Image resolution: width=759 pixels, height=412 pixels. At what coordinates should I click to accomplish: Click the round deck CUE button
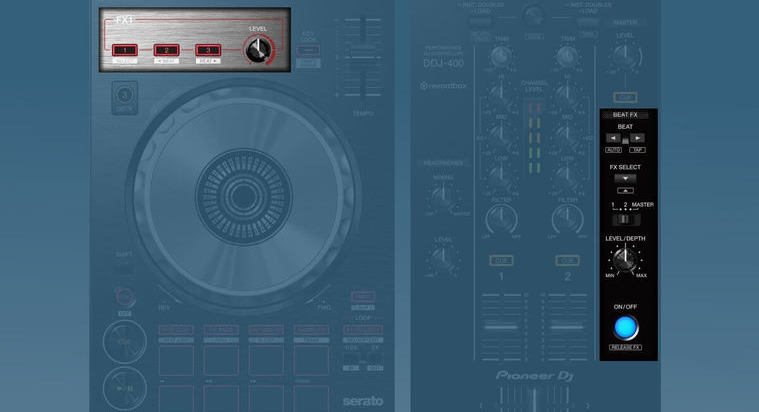click(x=124, y=342)
